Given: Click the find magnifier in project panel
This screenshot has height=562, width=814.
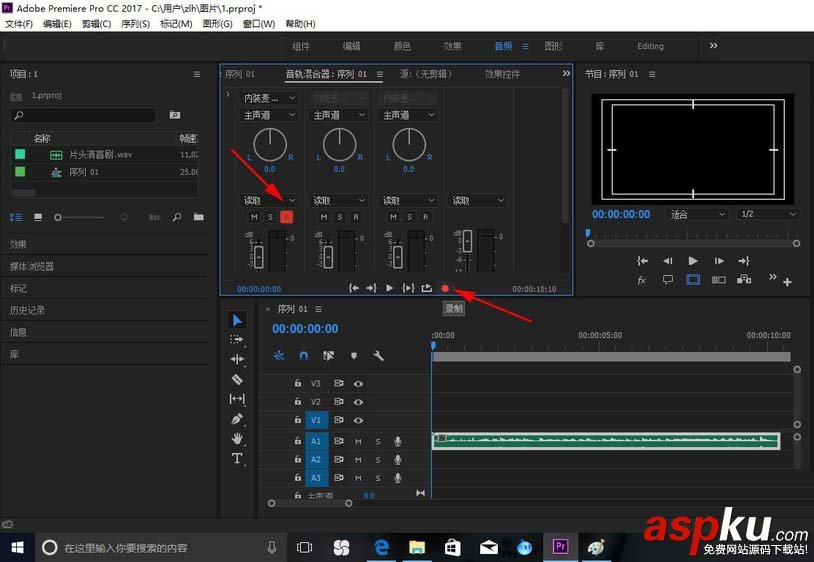Looking at the screenshot, I should tap(177, 217).
